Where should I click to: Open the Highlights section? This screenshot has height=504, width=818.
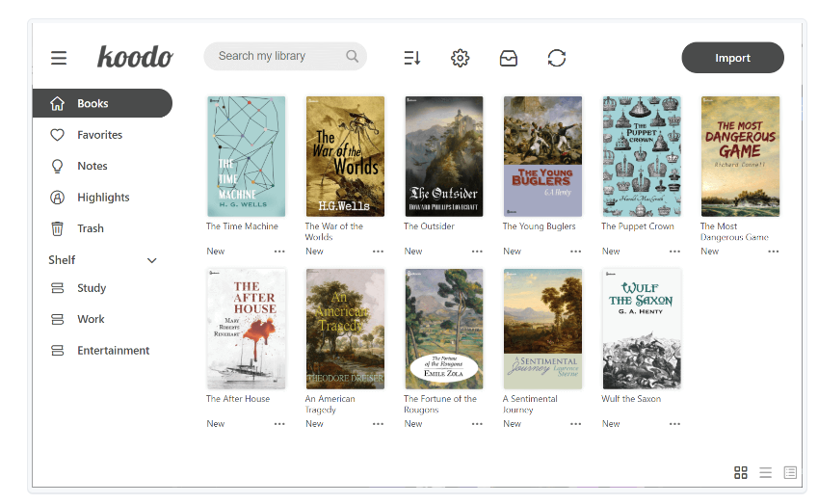point(102,198)
